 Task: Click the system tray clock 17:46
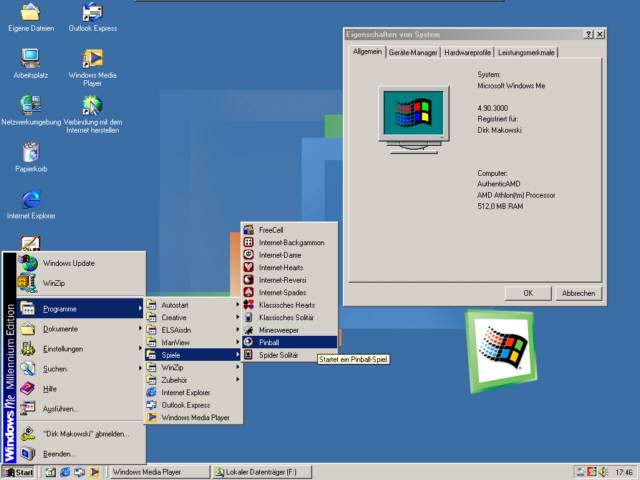[623, 472]
